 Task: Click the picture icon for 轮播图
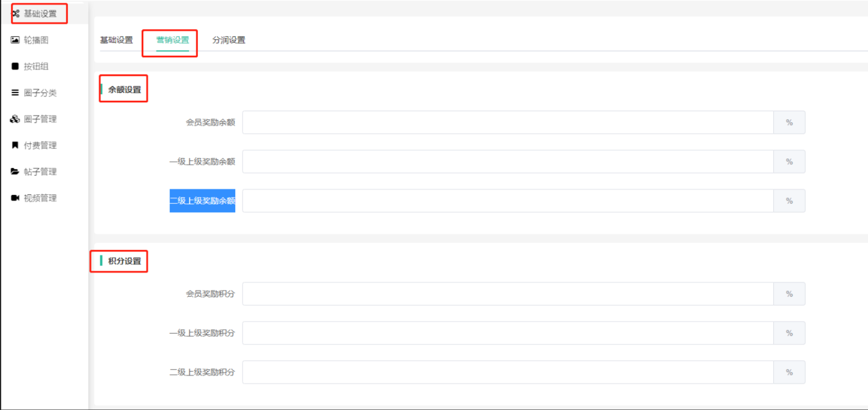coord(15,40)
